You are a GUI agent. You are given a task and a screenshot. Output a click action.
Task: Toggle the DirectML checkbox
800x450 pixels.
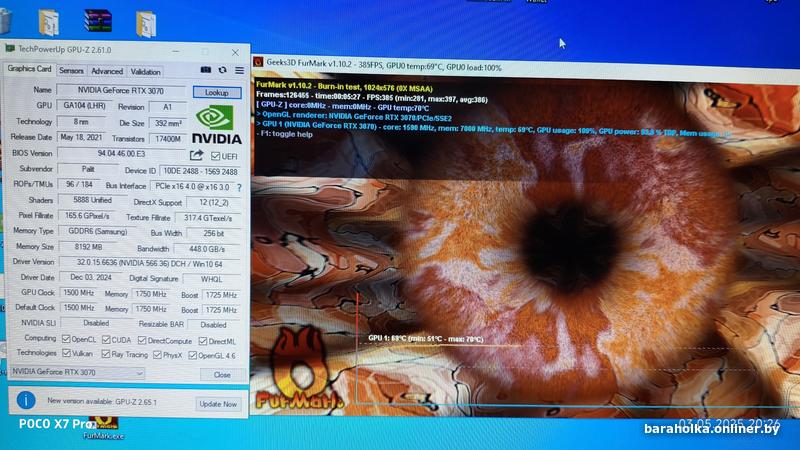click(203, 341)
